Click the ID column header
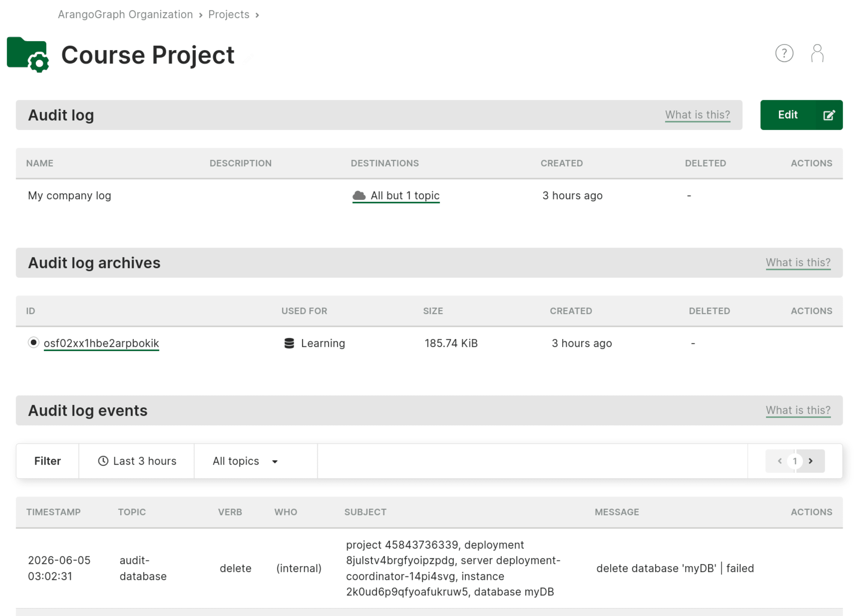 (x=31, y=311)
